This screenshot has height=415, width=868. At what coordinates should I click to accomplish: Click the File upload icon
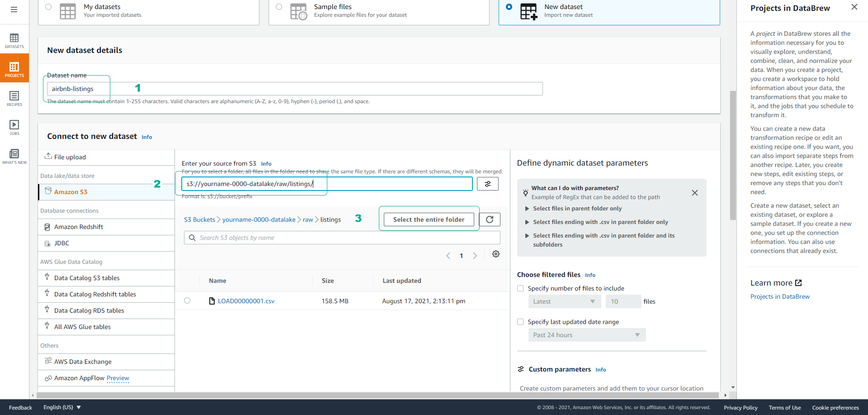click(x=48, y=156)
